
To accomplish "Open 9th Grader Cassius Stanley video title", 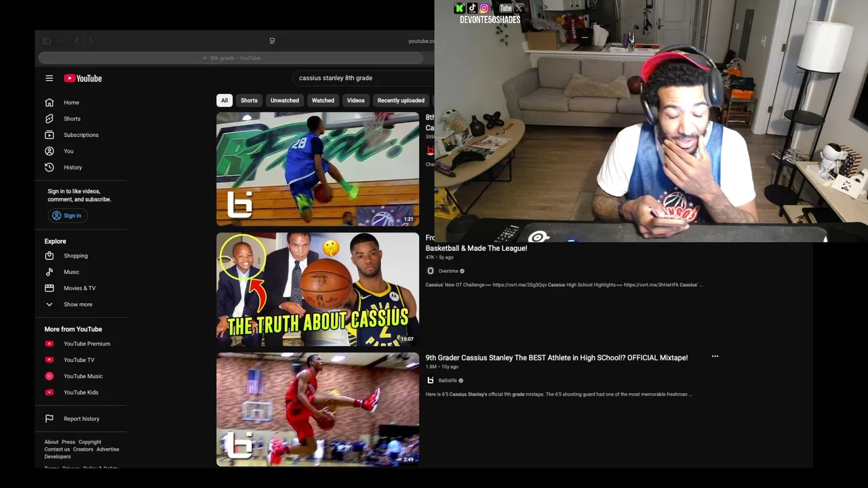I will pyautogui.click(x=557, y=357).
